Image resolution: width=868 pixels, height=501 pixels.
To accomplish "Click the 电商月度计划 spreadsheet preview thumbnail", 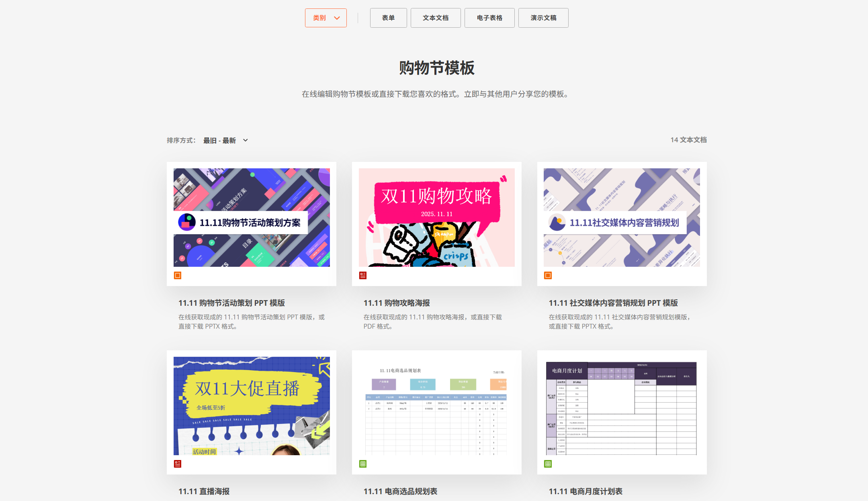I will 621,407.
